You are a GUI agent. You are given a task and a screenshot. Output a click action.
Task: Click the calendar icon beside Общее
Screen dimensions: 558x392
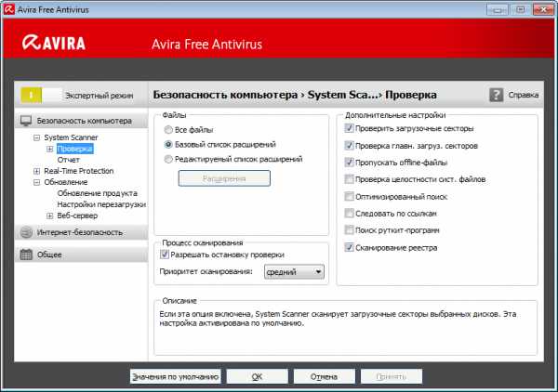[x=26, y=255]
